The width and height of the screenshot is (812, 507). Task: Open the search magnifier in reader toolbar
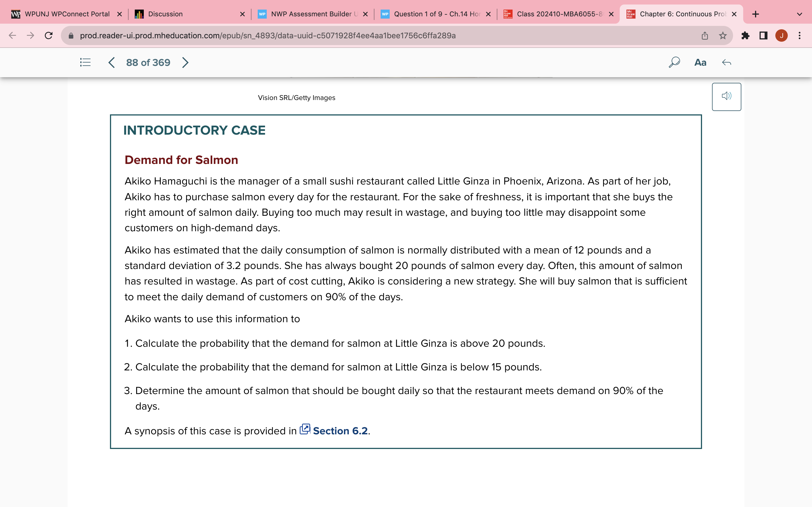click(674, 62)
